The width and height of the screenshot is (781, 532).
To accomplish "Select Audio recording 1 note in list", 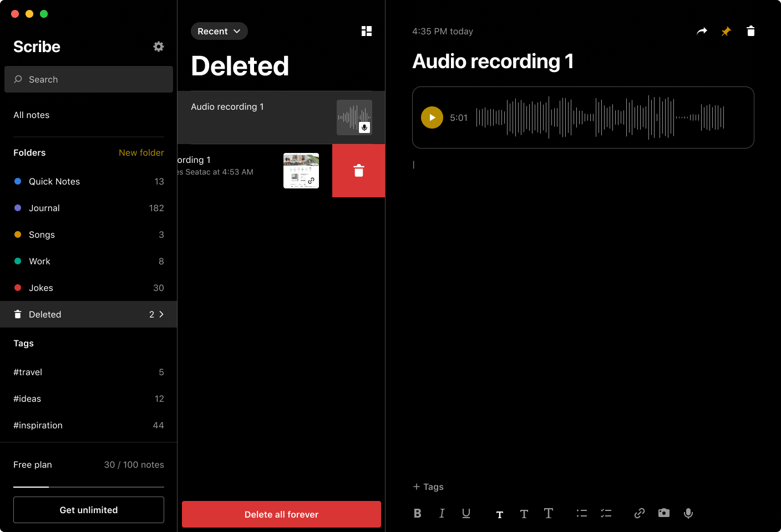I will [281, 117].
